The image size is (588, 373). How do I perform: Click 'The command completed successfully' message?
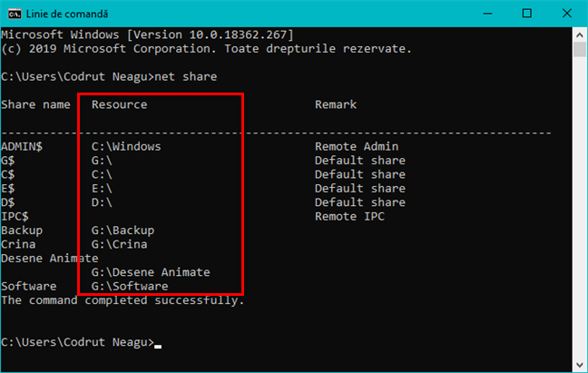point(122,299)
